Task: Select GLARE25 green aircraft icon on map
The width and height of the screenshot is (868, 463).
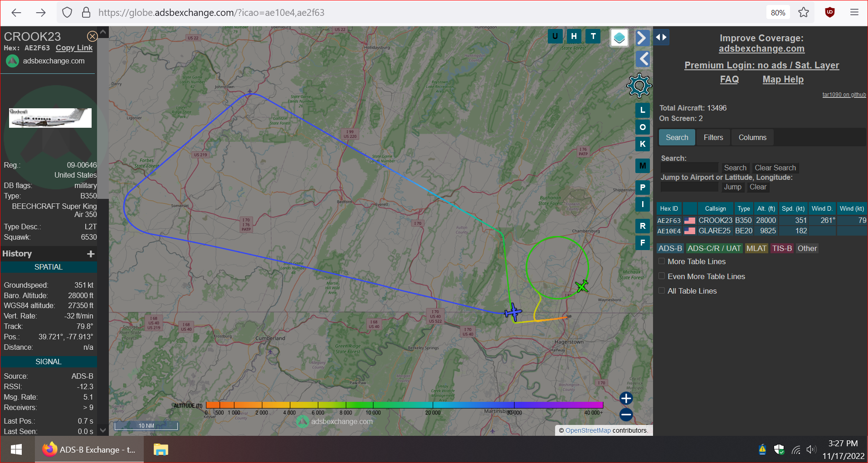Action: click(x=582, y=286)
